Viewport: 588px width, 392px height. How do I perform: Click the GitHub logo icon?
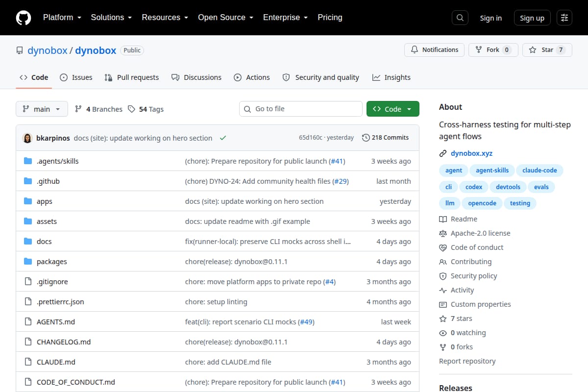(x=24, y=18)
